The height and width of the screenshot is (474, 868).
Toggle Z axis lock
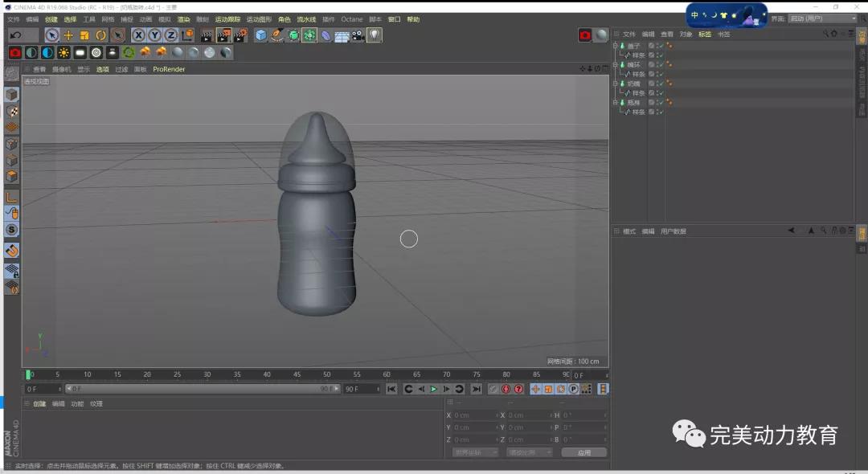tap(170, 35)
